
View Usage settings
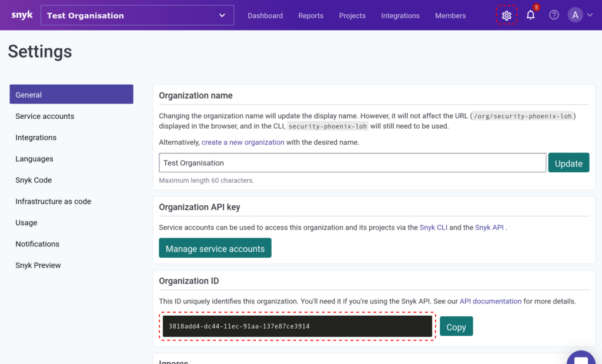[26, 223]
